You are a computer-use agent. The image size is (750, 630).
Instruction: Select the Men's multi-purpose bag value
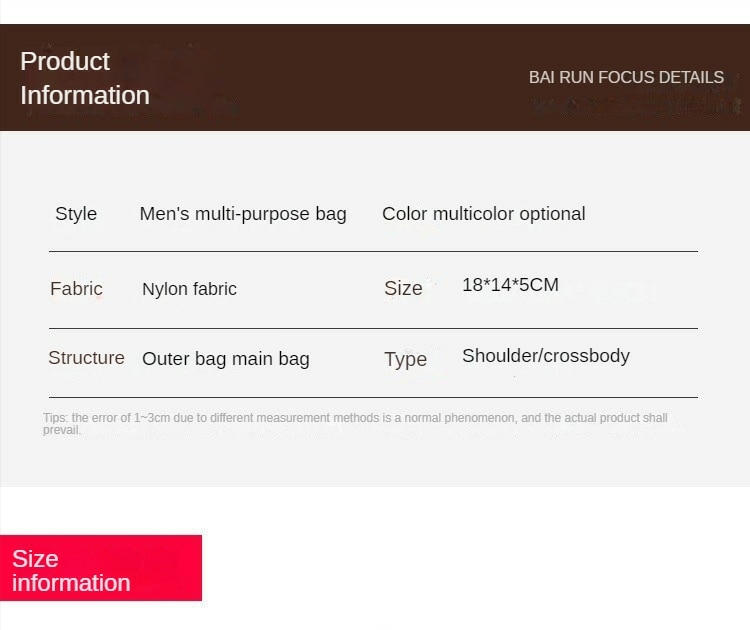pyautogui.click(x=243, y=214)
